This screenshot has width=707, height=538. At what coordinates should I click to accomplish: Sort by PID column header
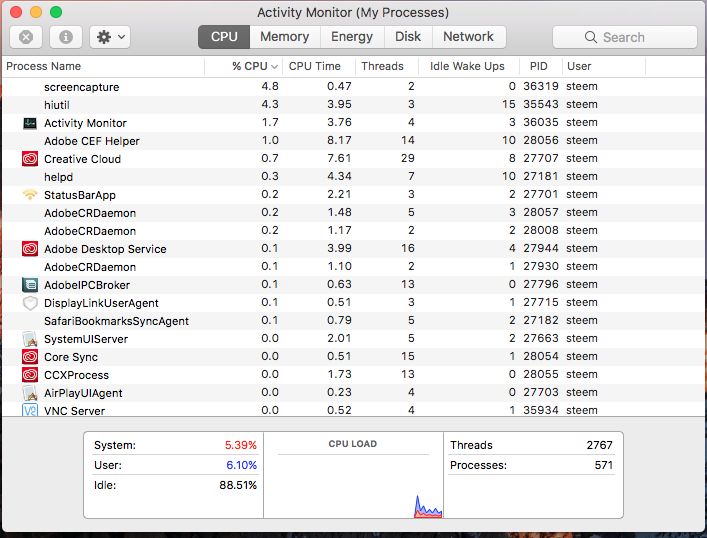[541, 66]
